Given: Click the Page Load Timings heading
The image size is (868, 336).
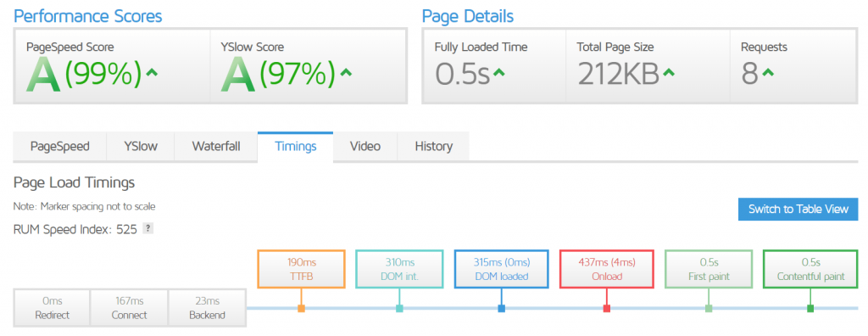Looking at the screenshot, I should tap(75, 182).
